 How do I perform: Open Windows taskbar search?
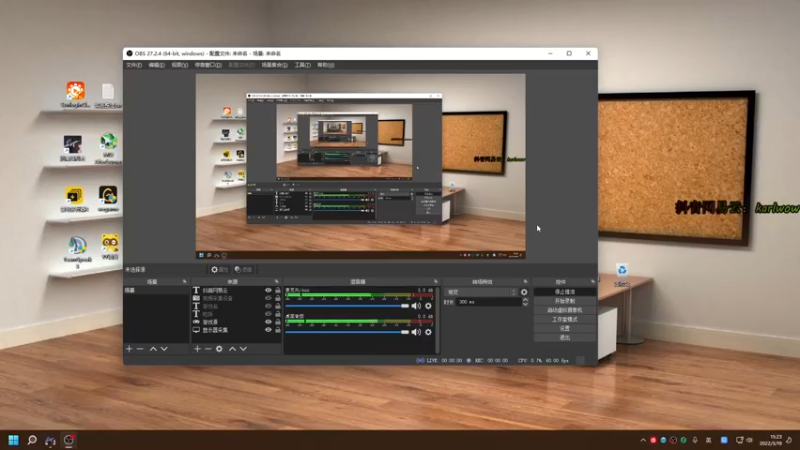tap(32, 440)
